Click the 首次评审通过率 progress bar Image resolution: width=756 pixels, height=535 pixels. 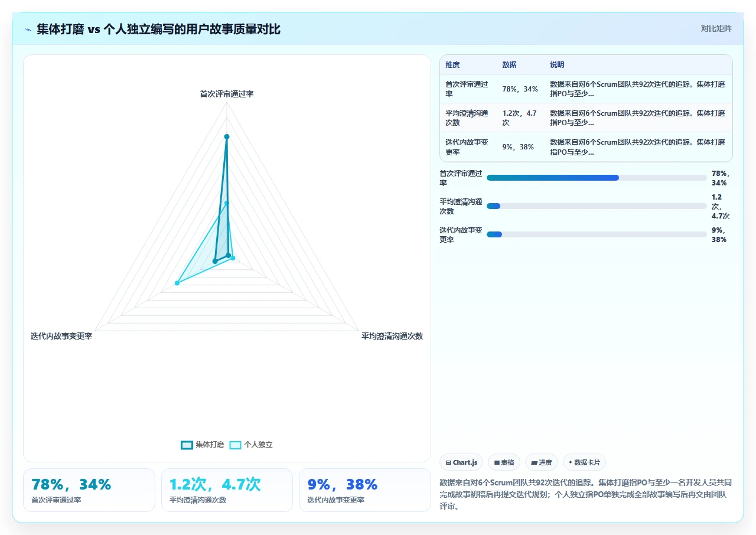[x=597, y=178]
